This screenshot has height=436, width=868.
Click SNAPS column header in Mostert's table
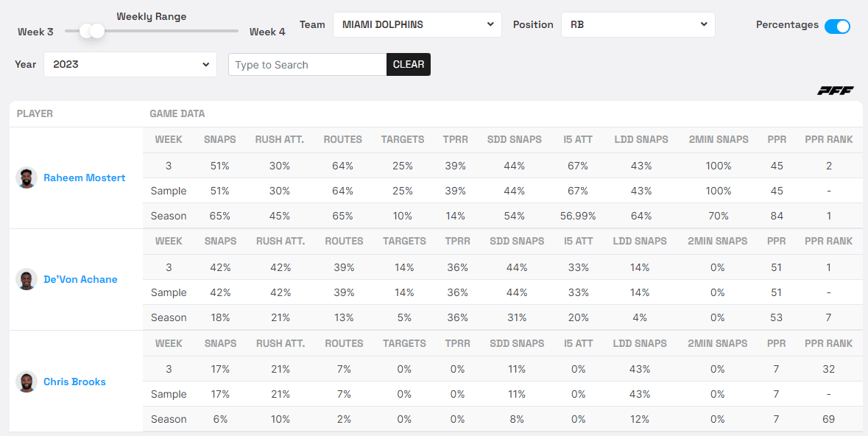(220, 139)
